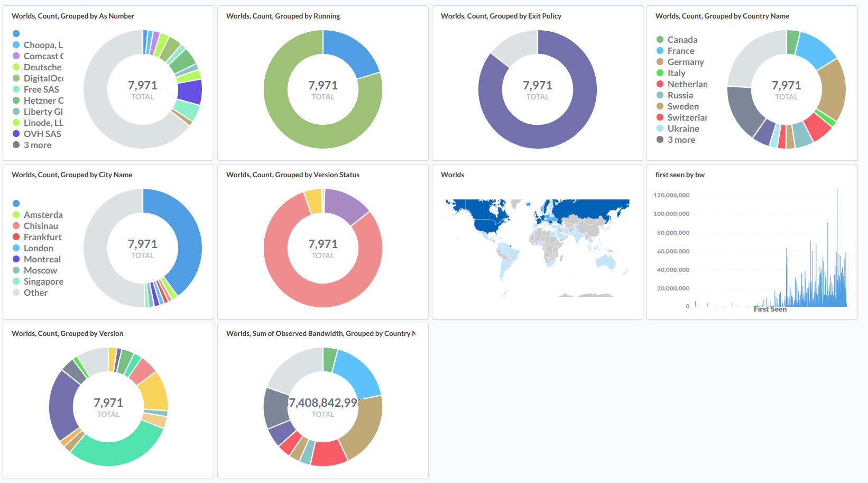This screenshot has height=483, width=868.
Task: Click the red segment of Observed Bandwidth donut
Action: coord(329,453)
